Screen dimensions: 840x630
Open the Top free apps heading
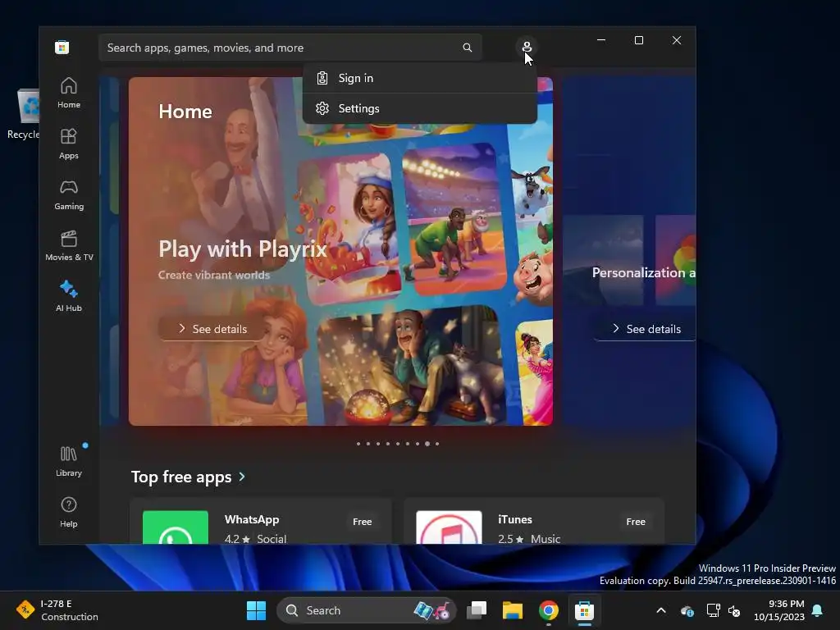pos(181,477)
